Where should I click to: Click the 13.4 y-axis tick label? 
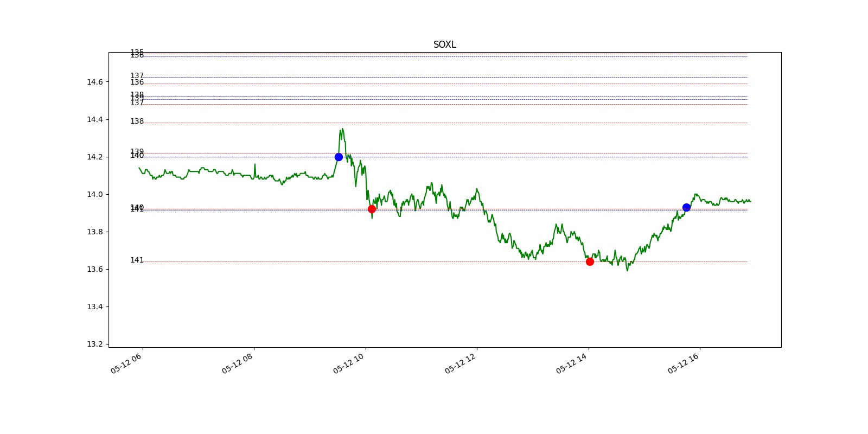pyautogui.click(x=94, y=307)
